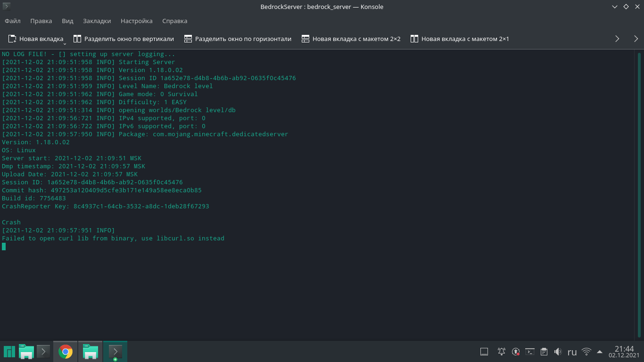Launch Konsole from pinned taskbar icon

pos(43,352)
